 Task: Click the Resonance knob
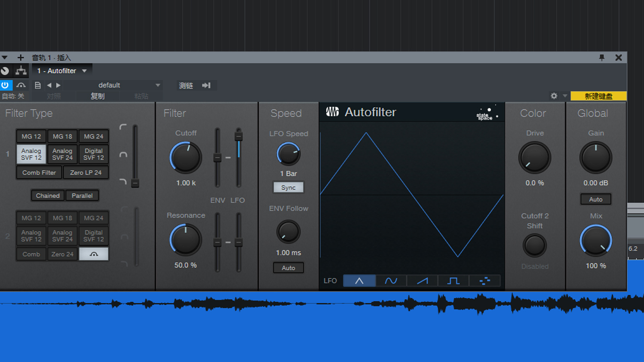[x=186, y=240]
